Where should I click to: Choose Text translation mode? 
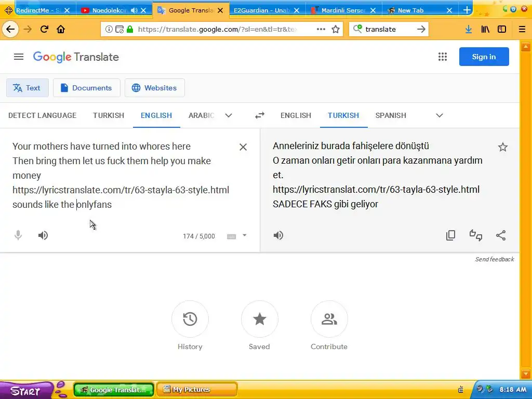(28, 88)
